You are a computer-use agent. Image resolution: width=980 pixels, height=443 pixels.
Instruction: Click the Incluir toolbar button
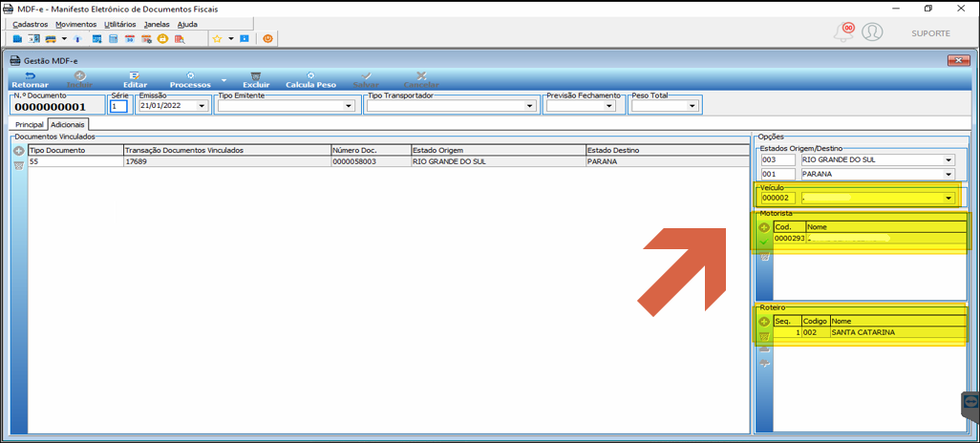point(79,79)
